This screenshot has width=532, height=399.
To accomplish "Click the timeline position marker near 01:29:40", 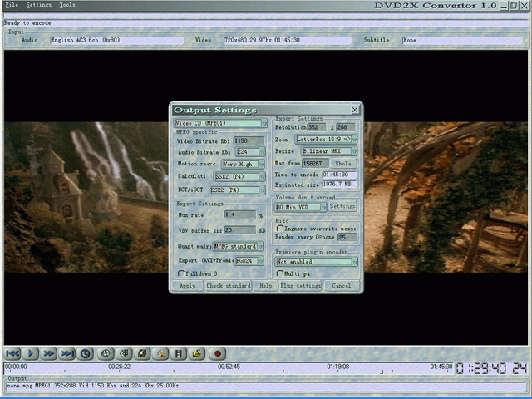I will [x=382, y=372].
